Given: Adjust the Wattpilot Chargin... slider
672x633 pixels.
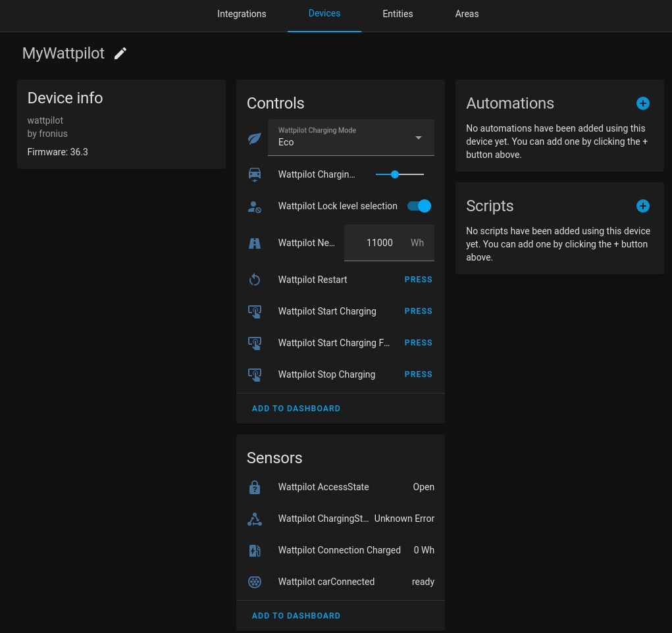Looking at the screenshot, I should click(400, 174).
